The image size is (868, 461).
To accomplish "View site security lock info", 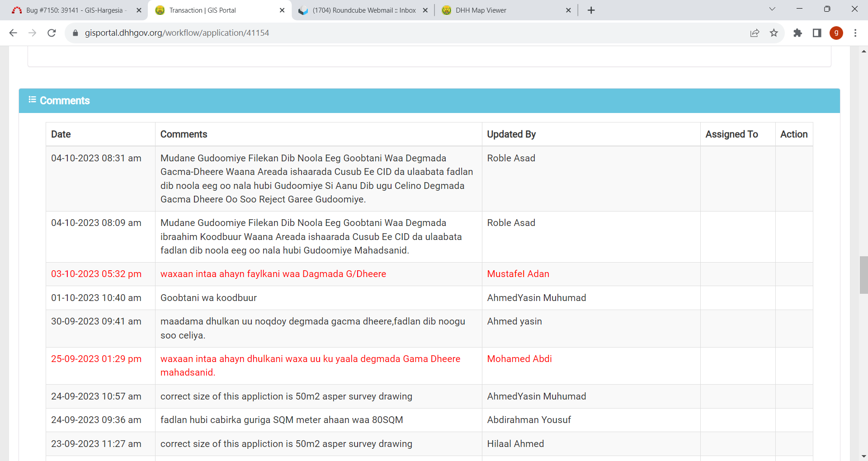I will click(x=75, y=33).
